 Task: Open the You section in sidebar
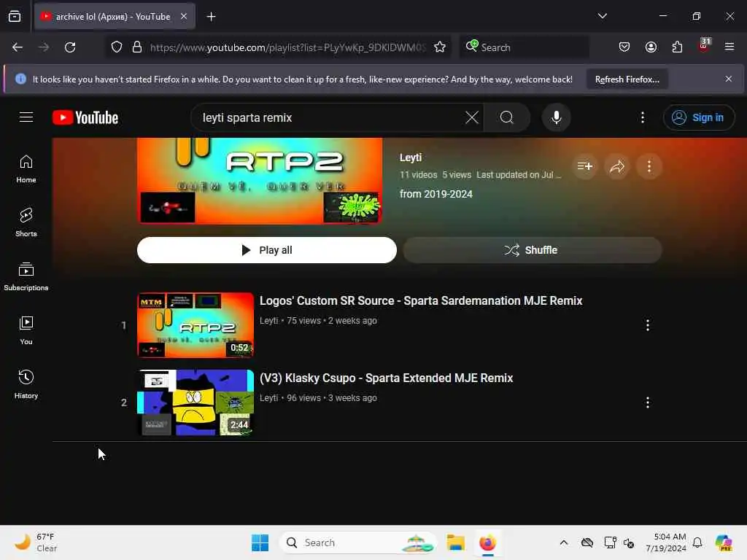click(26, 330)
